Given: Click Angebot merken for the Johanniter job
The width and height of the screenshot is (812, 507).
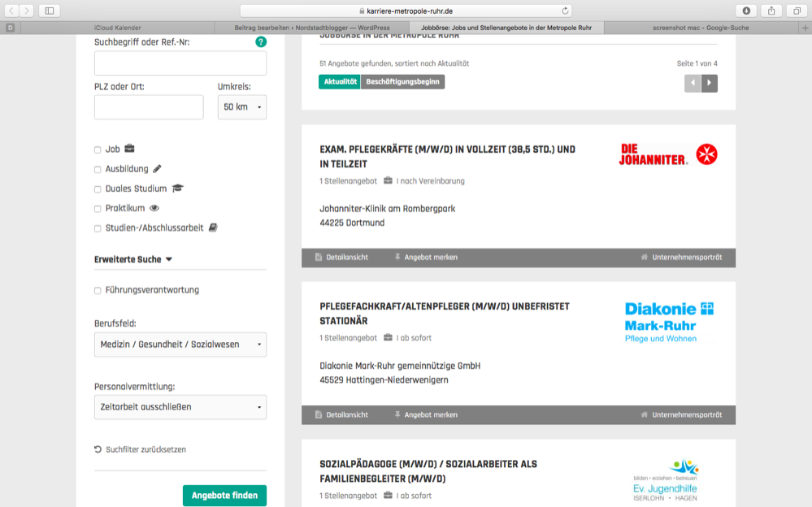Looking at the screenshot, I should click(426, 258).
